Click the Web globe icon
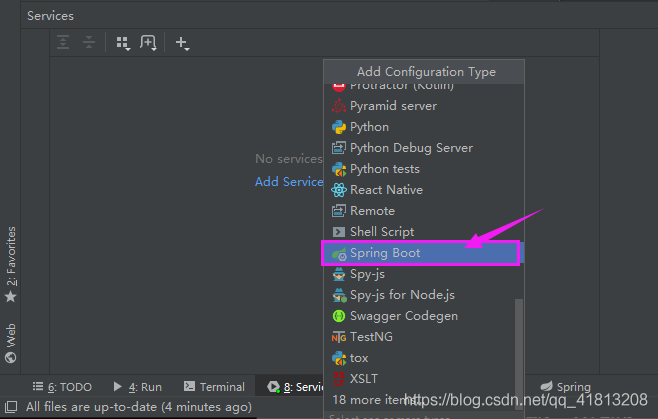 click(10, 357)
